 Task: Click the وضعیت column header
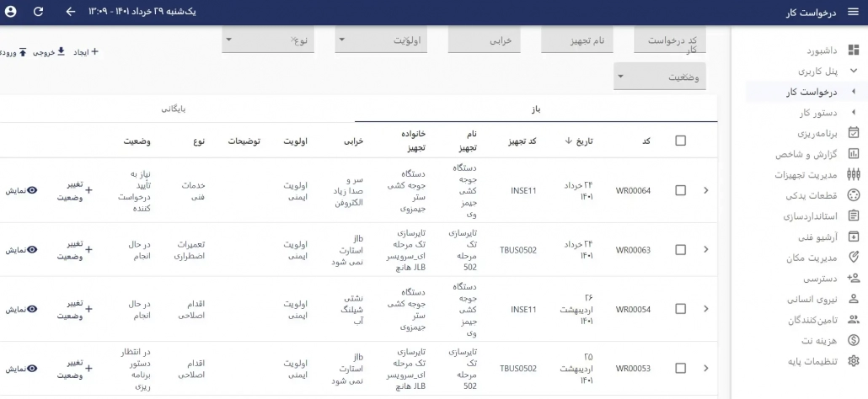click(137, 141)
